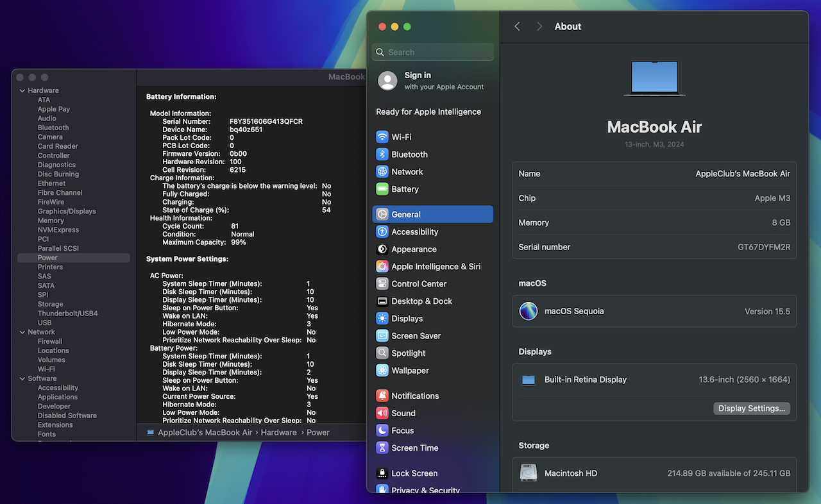Open Wi-Fi settings icon in sidebar
821x504 pixels.
[382, 137]
